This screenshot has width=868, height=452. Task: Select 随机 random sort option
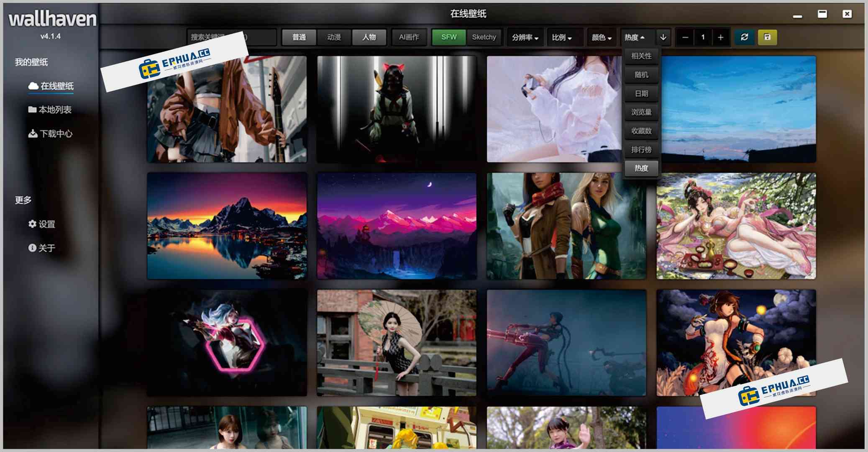point(641,75)
